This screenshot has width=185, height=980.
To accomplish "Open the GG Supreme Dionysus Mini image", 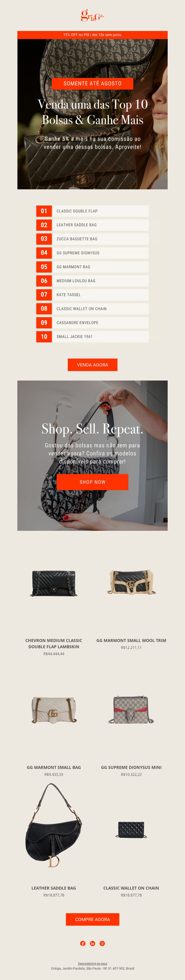I will 131,710.
